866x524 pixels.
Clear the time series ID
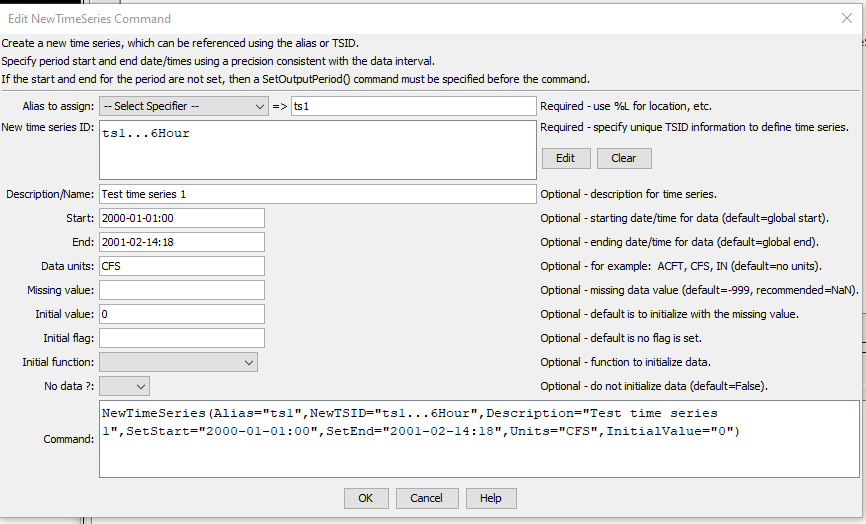coord(624,158)
